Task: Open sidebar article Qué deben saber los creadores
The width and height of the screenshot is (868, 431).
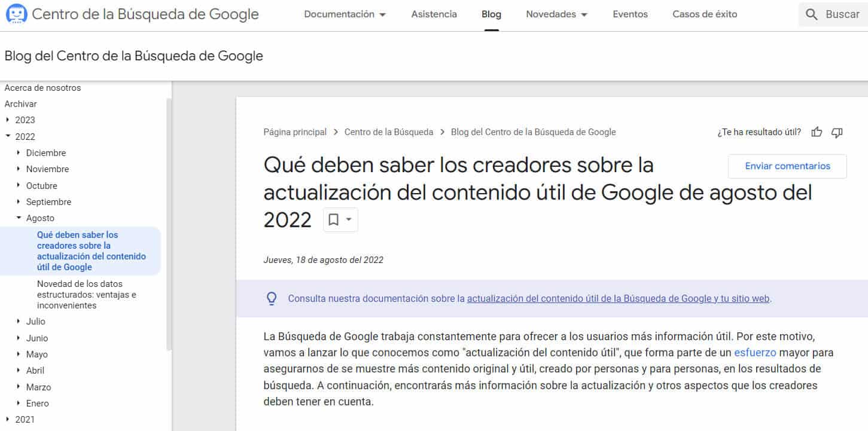Action: [x=92, y=251]
